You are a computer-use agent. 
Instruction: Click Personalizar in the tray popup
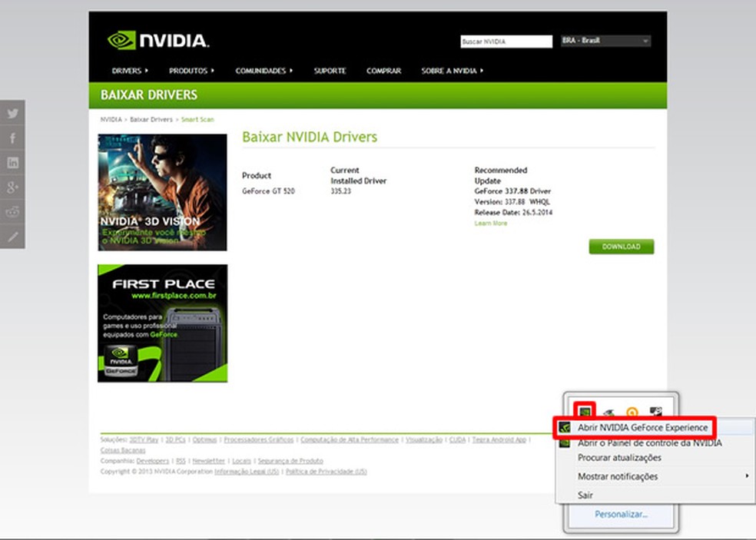[x=621, y=514]
